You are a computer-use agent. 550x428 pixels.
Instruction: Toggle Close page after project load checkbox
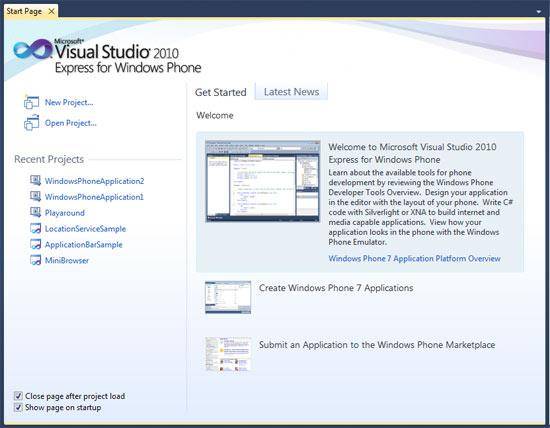pyautogui.click(x=18, y=396)
